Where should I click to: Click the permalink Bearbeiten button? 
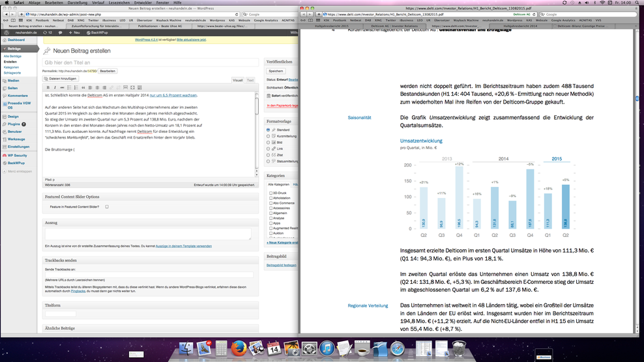tap(108, 71)
